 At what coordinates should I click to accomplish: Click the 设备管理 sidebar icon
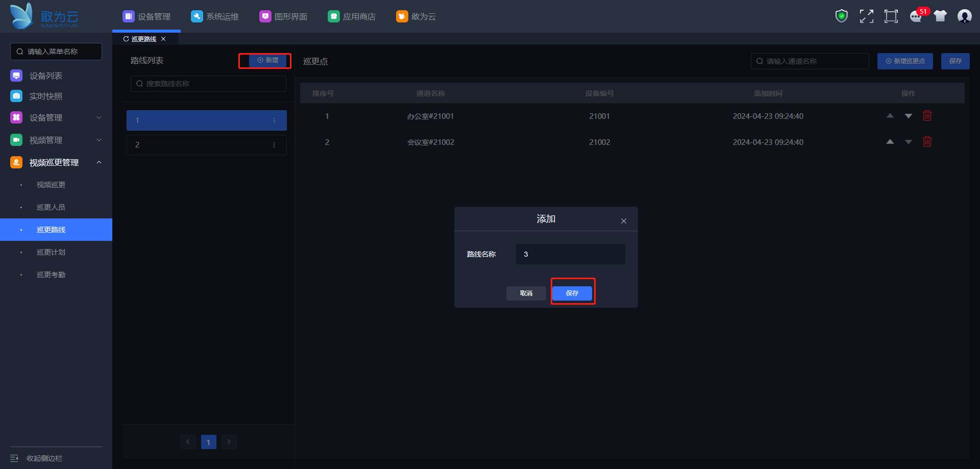16,117
